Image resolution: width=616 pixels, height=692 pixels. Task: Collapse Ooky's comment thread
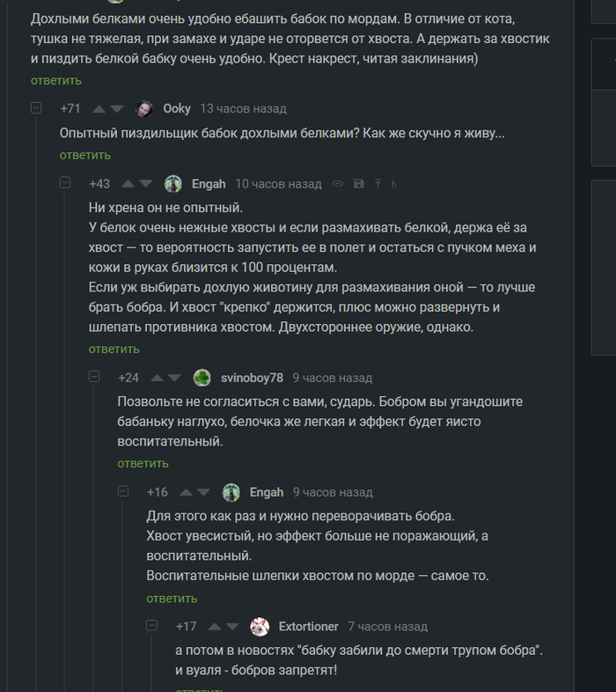[x=36, y=108]
